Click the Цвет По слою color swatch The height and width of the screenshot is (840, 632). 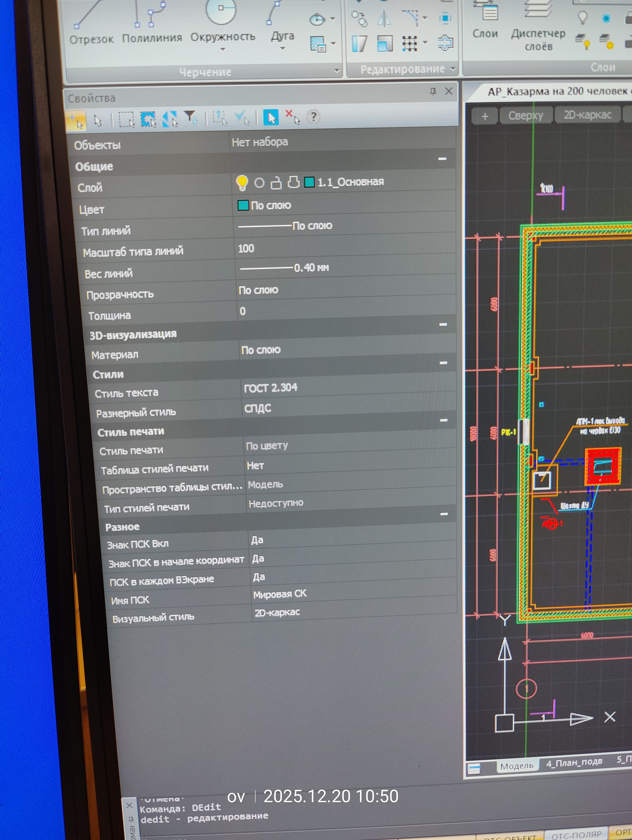coord(243,205)
